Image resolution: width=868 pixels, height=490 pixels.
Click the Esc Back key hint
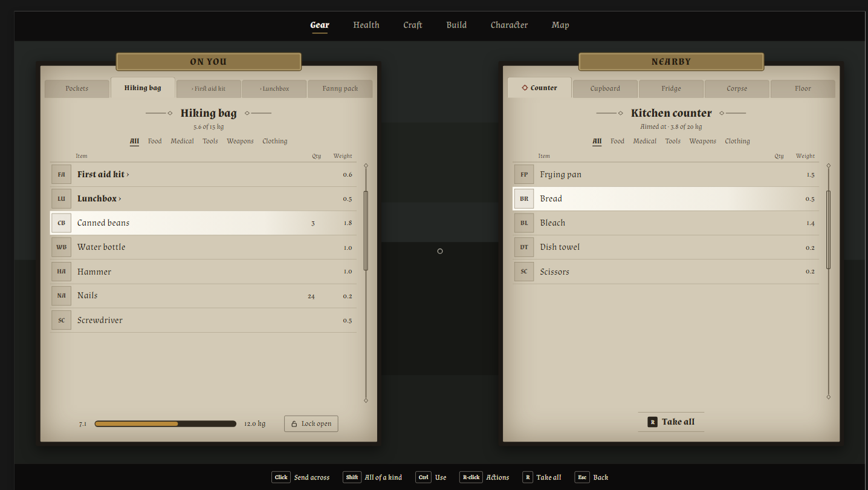[592, 477]
